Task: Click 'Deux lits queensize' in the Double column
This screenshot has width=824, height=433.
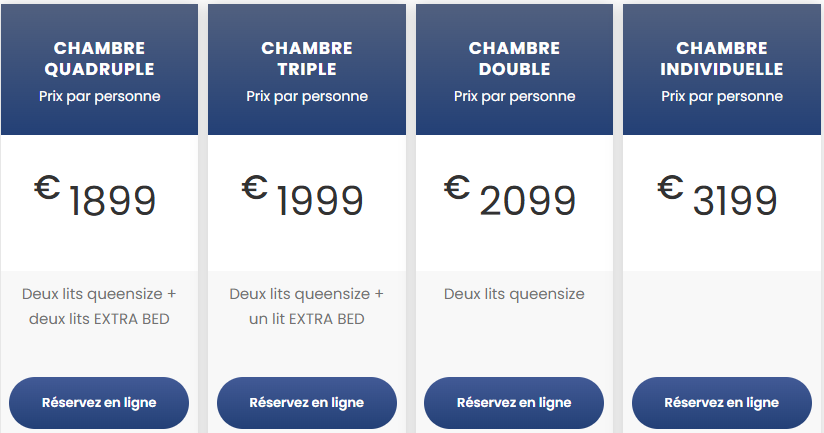Action: coord(514,294)
